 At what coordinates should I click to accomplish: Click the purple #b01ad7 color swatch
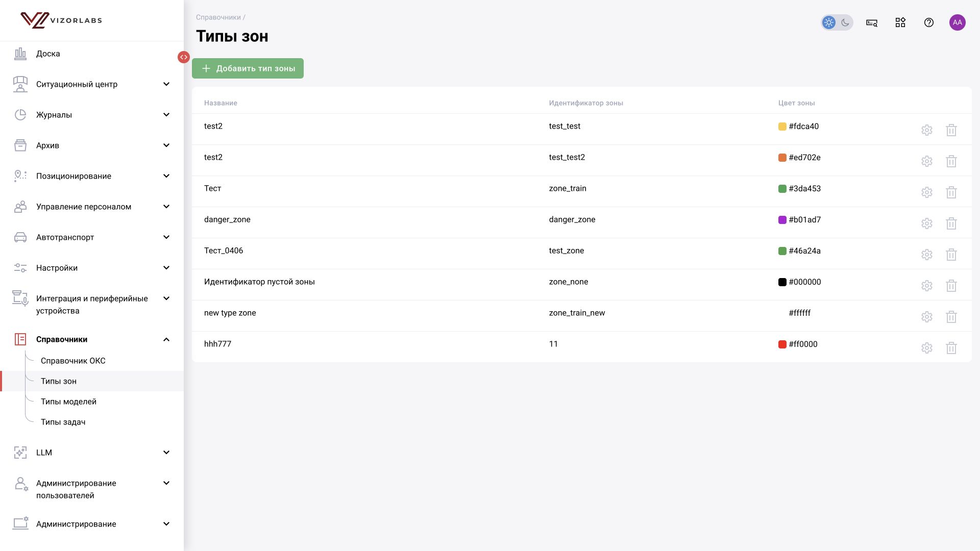(782, 220)
